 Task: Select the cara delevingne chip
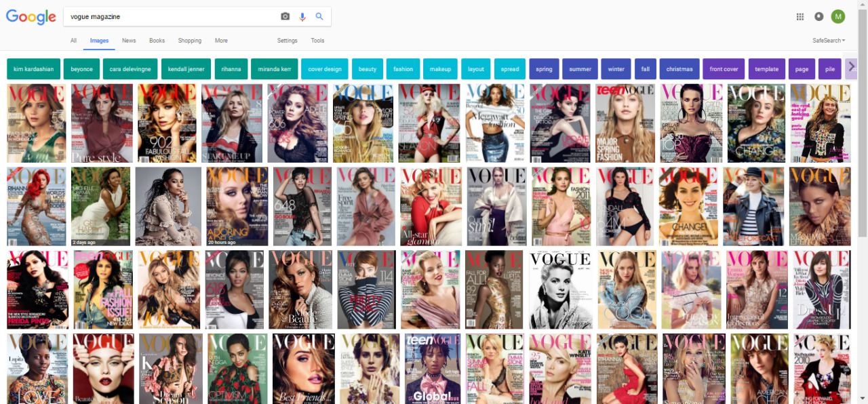130,69
